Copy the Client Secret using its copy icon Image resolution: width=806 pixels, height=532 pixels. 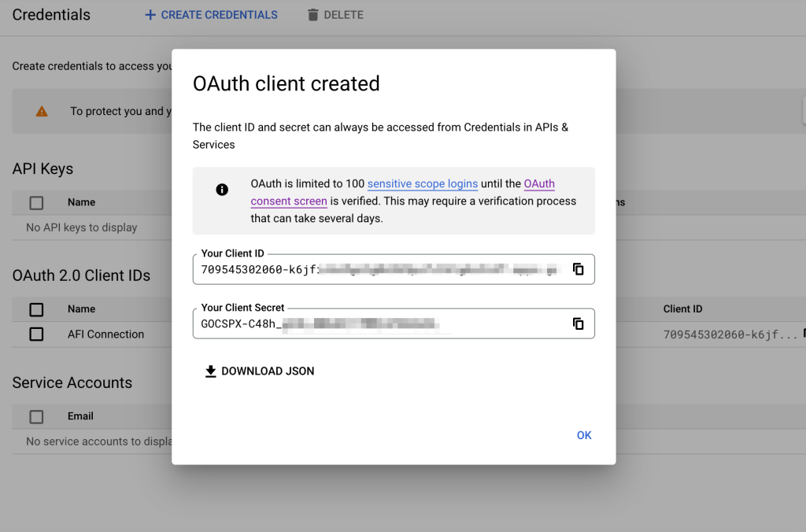pos(579,323)
